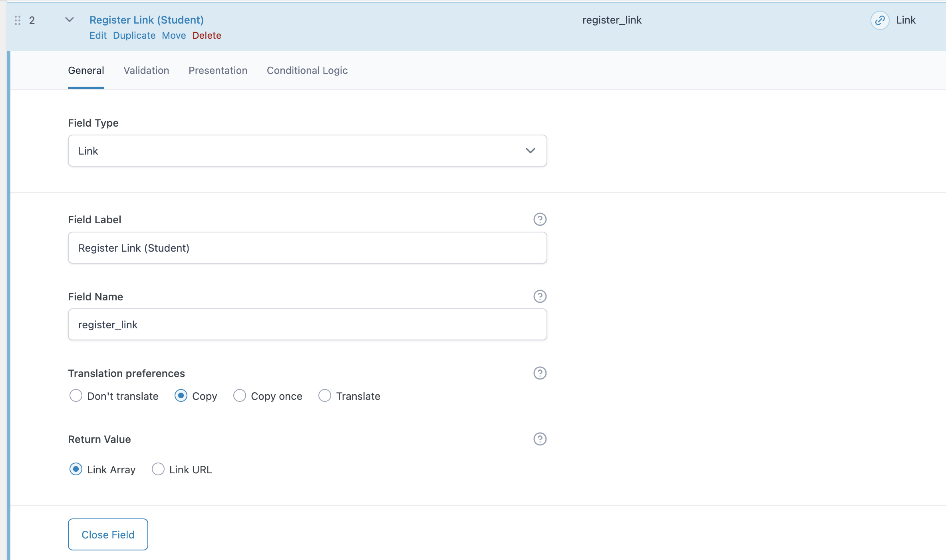Select the Link Array return value
Image resolution: width=946 pixels, height=560 pixels.
click(76, 469)
